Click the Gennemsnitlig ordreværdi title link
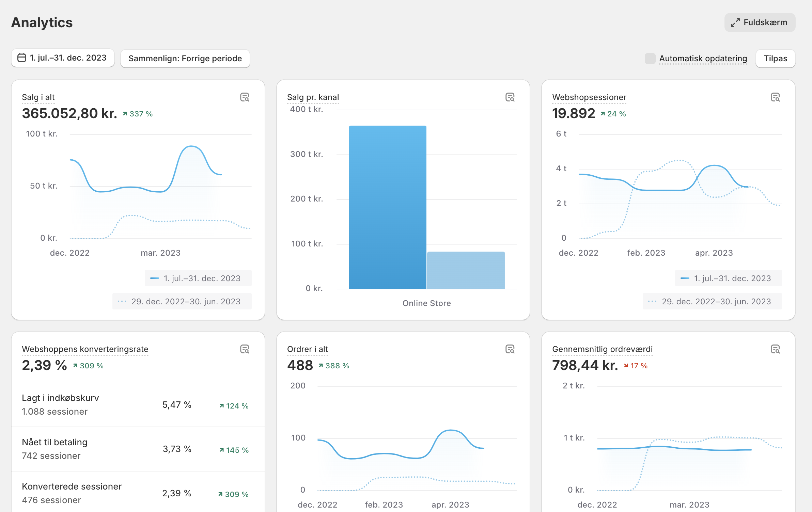The width and height of the screenshot is (812, 512). [602, 349]
